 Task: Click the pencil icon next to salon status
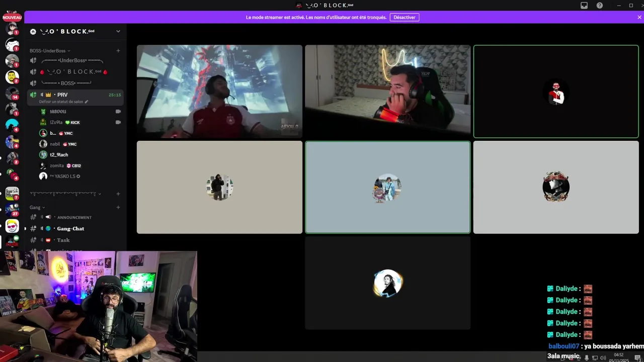pos(87,102)
